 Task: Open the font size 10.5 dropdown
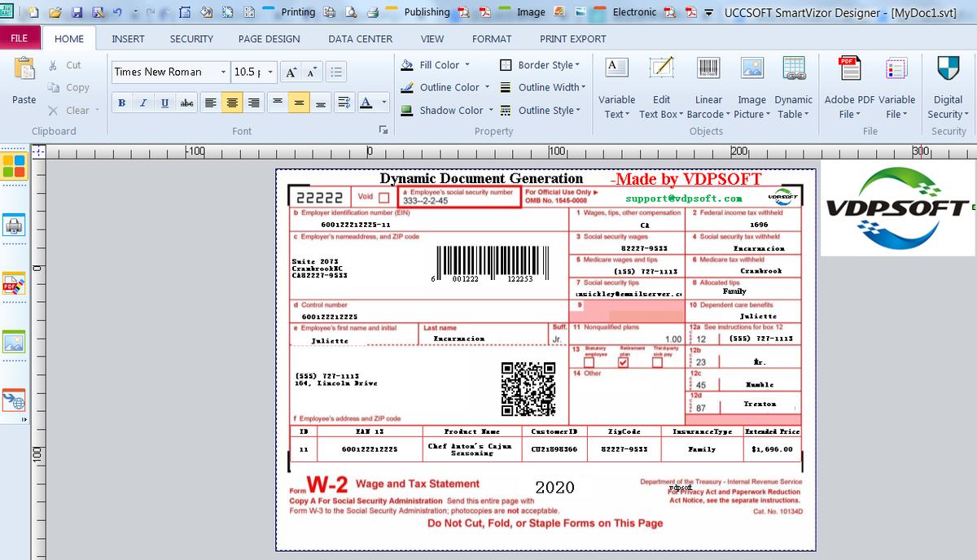[x=270, y=72]
